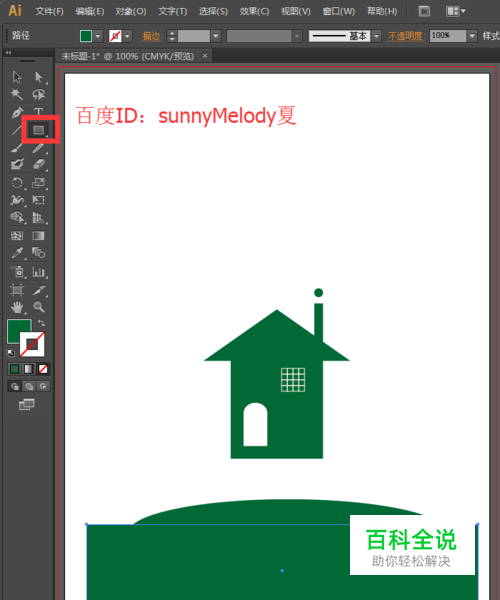Open the 选择(S) menu

[x=213, y=11]
